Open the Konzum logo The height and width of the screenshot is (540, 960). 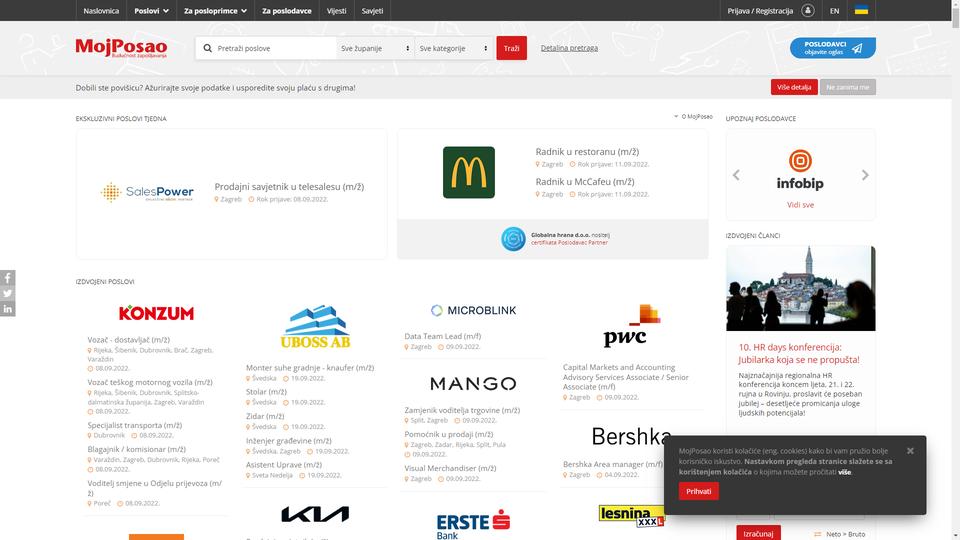point(156,313)
